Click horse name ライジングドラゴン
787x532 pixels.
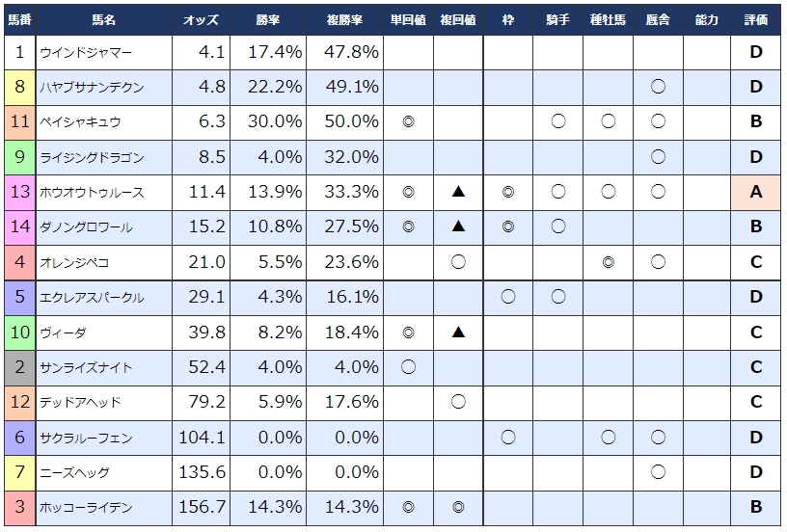pyautogui.click(x=92, y=157)
